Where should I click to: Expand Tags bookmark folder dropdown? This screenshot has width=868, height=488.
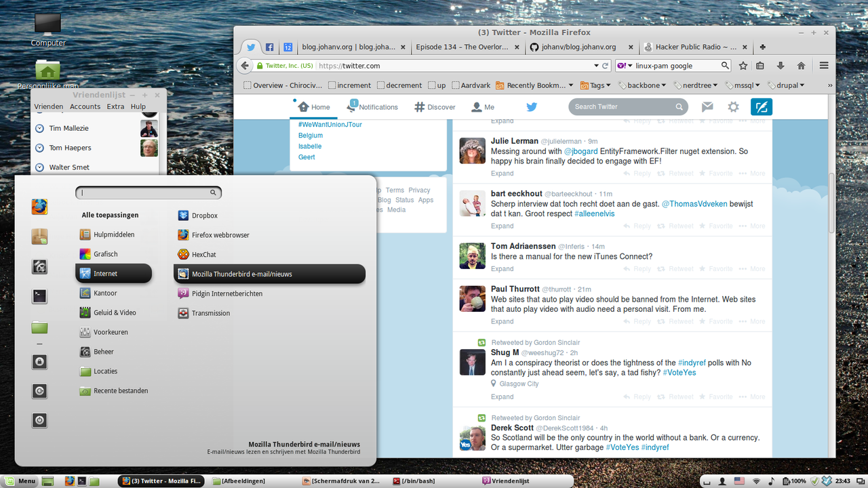point(595,85)
